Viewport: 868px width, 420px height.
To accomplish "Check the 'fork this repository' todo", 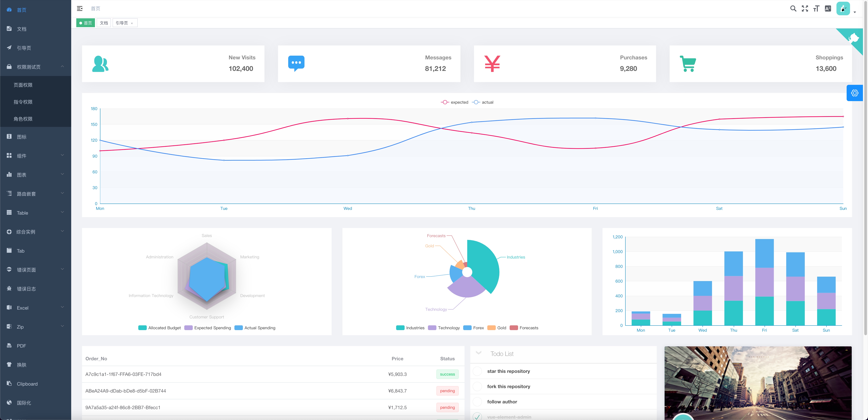I will [477, 386].
